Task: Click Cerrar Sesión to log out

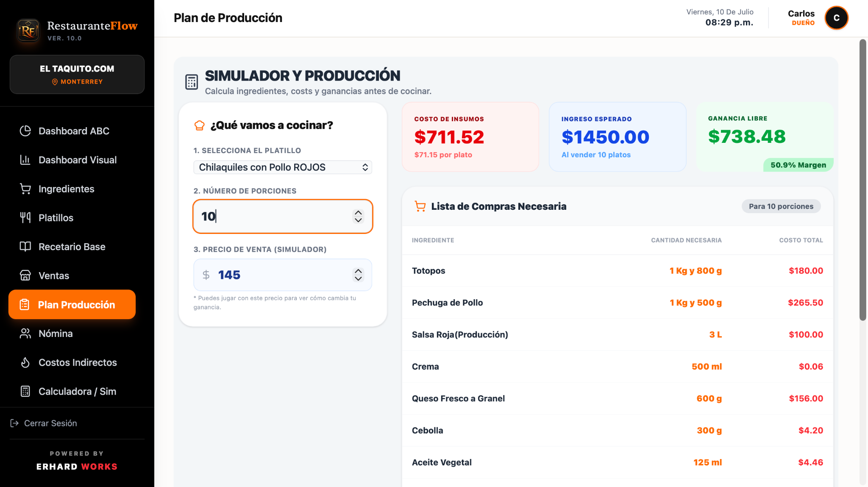Action: 44,423
